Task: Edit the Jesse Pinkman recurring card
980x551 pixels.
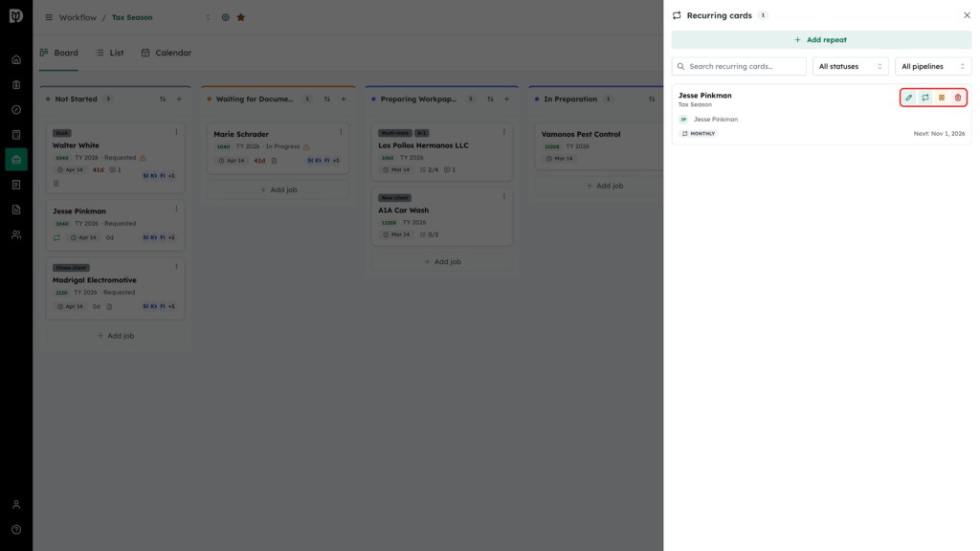Action: [909, 98]
